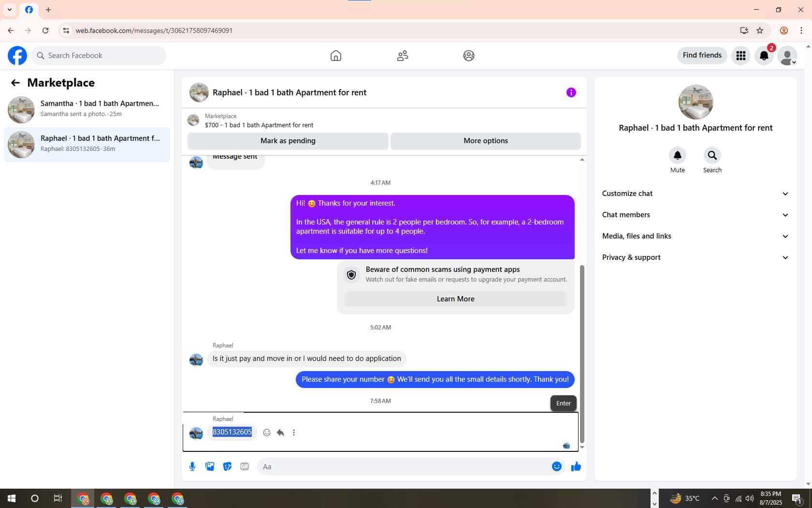The width and height of the screenshot is (812, 508).
Task: Click the listing avatar in chat header
Action: coord(199,92)
